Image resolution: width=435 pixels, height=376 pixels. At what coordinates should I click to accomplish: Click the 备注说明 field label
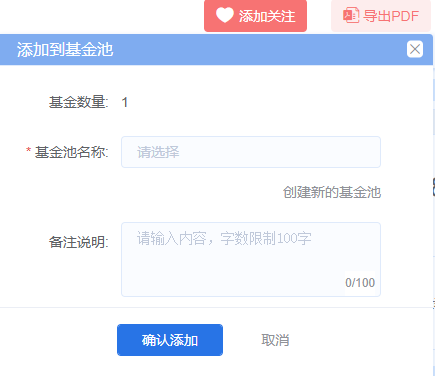(x=79, y=242)
